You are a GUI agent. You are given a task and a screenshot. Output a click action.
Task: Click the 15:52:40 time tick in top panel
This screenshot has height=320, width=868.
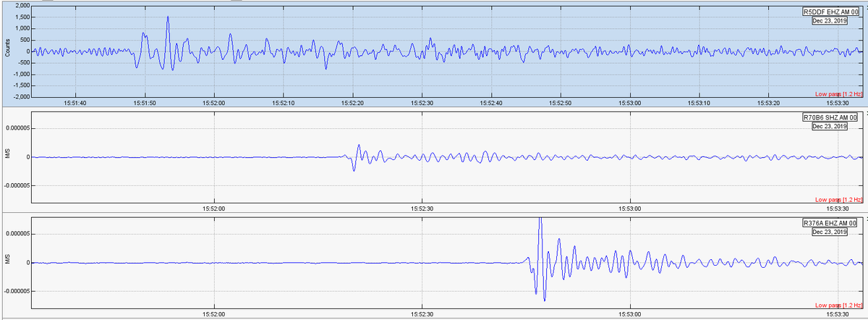click(490, 103)
